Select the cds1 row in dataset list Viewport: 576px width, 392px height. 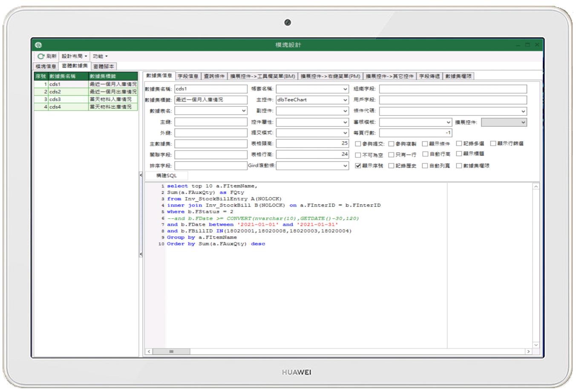click(x=86, y=84)
